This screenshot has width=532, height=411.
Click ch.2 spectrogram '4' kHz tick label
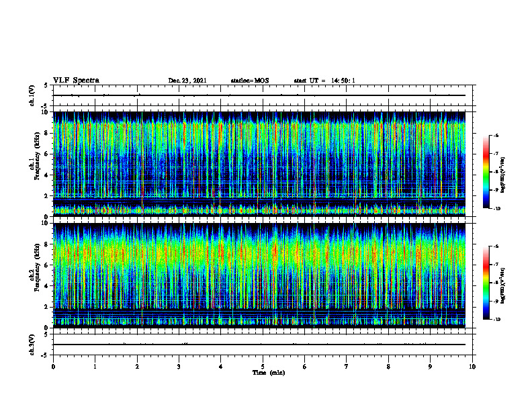[47, 286]
